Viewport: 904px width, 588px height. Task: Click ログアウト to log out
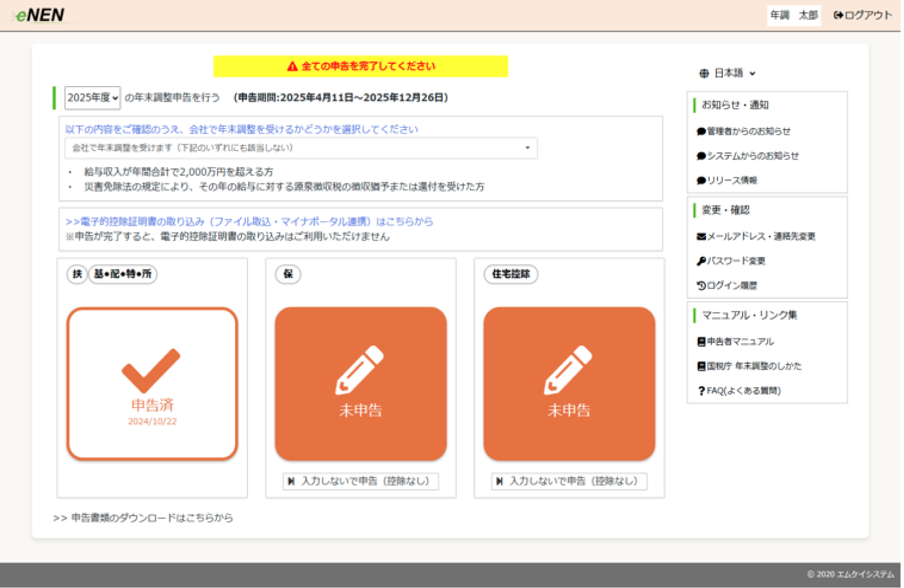pyautogui.click(x=862, y=15)
